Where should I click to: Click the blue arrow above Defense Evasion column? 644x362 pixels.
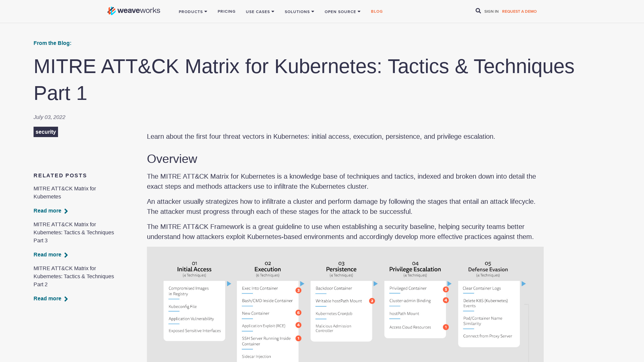pyautogui.click(x=524, y=284)
